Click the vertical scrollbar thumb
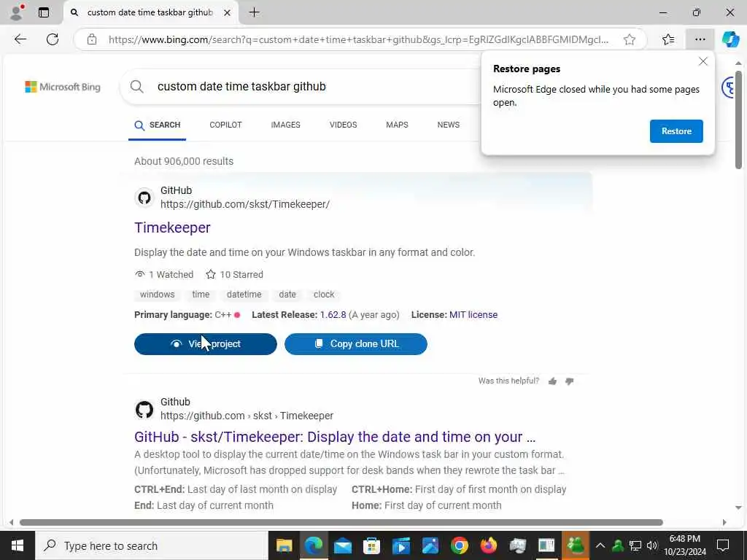747x560 pixels. pyautogui.click(x=738, y=120)
